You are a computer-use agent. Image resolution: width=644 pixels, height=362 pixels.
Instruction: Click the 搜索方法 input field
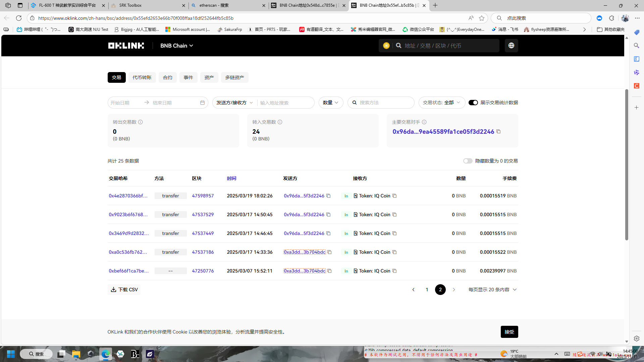(x=384, y=103)
